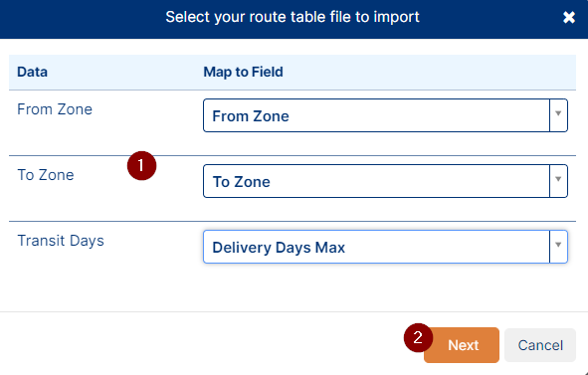588x375 pixels.
Task: Click the Transit Days data label
Action: pyautogui.click(x=61, y=241)
